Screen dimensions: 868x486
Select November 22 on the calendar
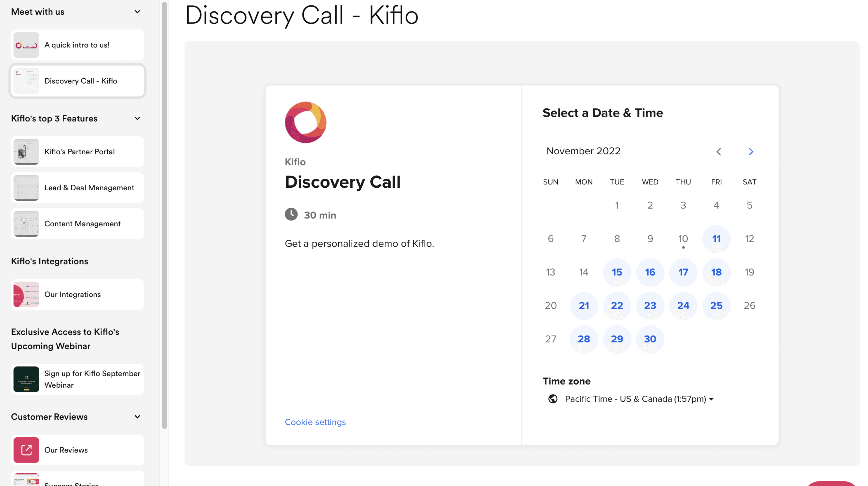click(617, 306)
